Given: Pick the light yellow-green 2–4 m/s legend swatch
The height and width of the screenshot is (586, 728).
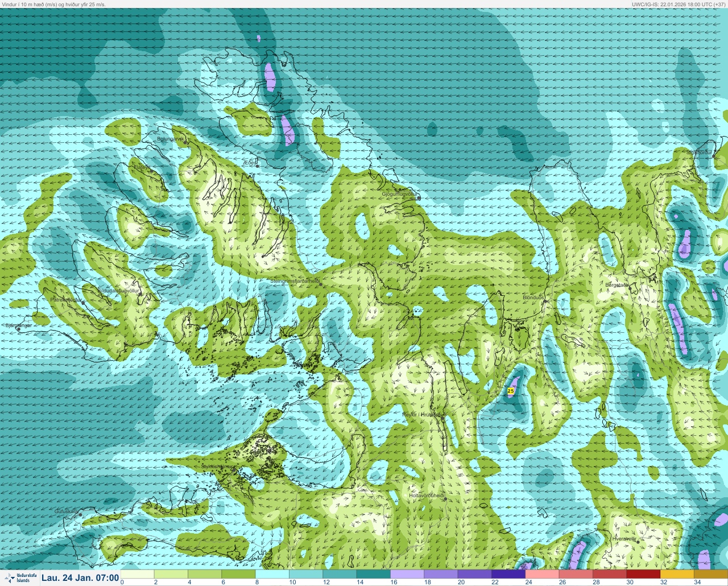Looking at the screenshot, I should 171,574.
